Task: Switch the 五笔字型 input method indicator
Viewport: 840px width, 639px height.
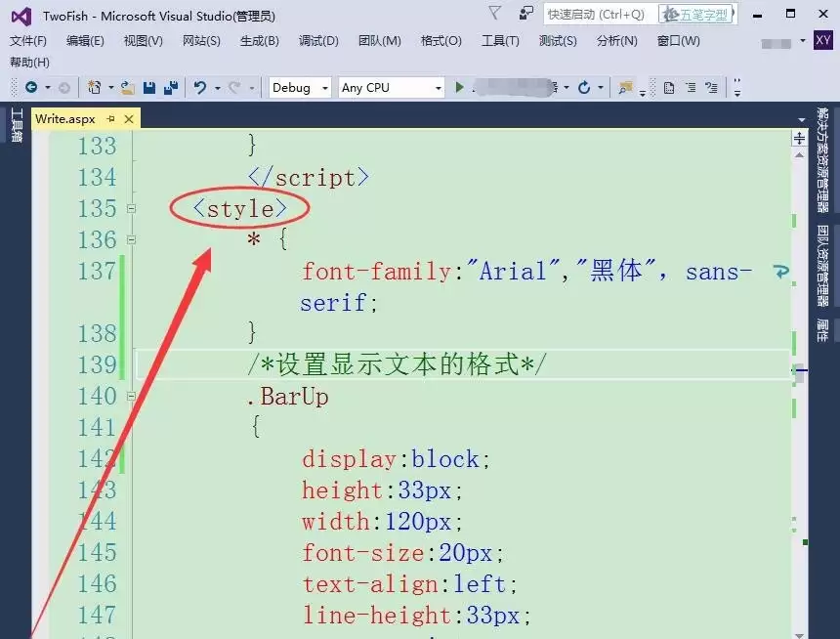Action: 697,14
